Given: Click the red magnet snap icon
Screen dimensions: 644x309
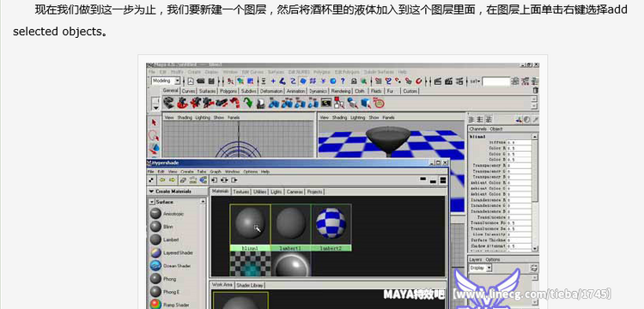Looking at the screenshot, I should 419,82.
